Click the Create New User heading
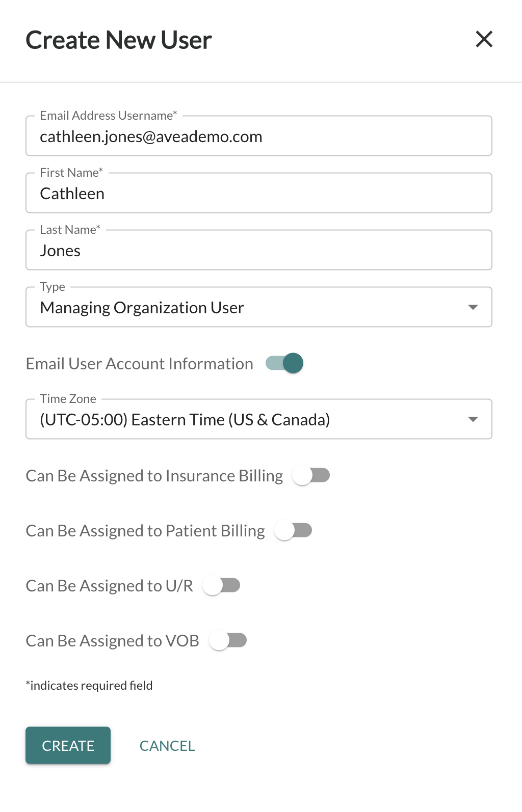The image size is (522, 812). [119, 40]
